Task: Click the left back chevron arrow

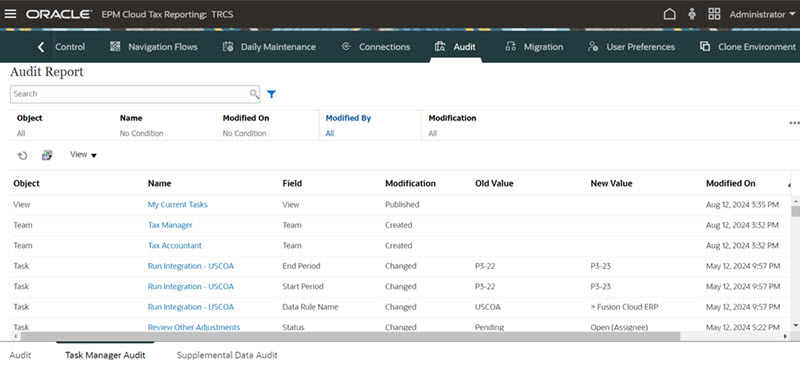Action: 41,47
